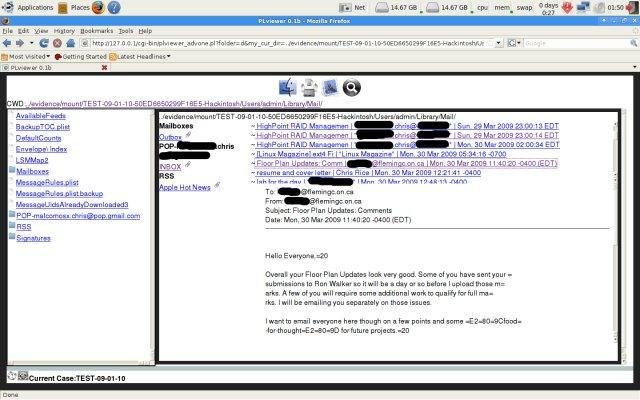Click the Getting Started bookmark
This screenshot has width=640, height=400.
80,56
